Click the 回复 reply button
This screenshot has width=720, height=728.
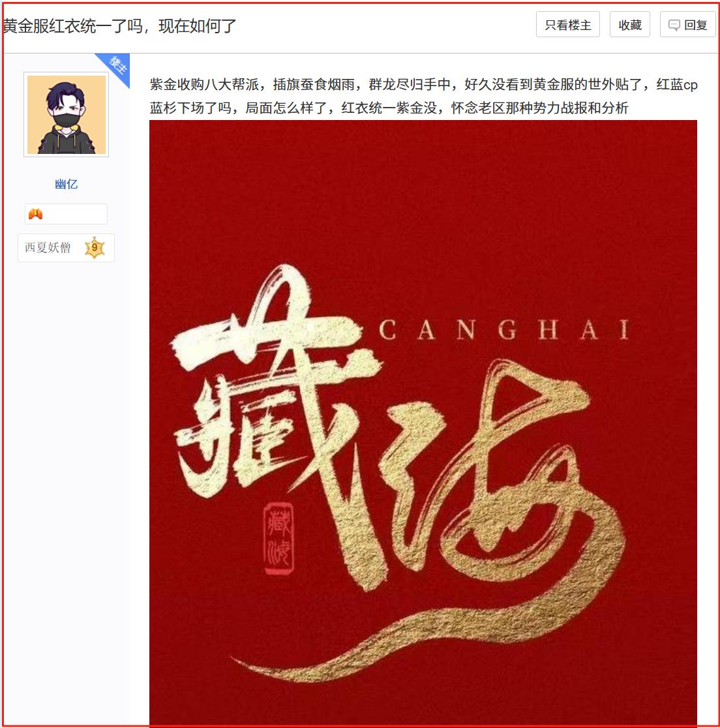pos(687,25)
